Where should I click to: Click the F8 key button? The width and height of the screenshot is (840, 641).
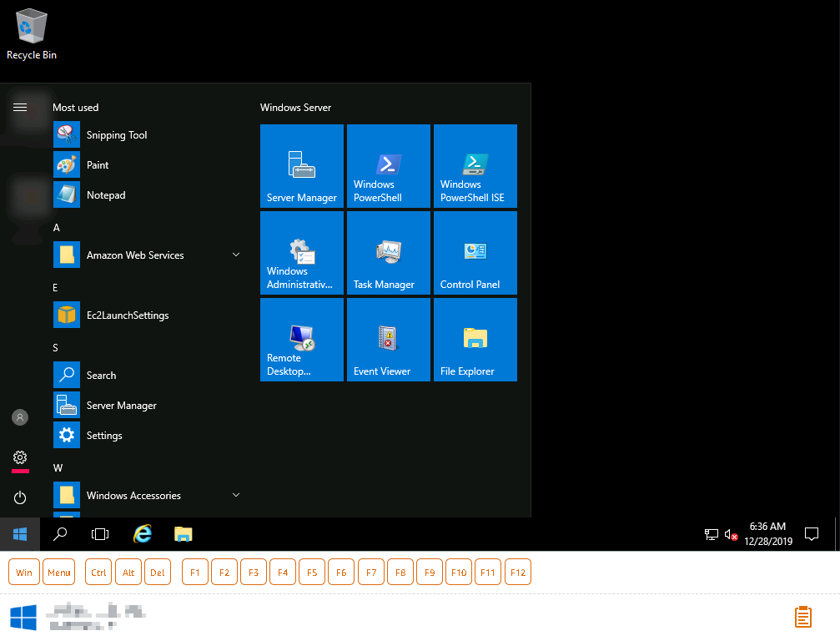coord(400,573)
